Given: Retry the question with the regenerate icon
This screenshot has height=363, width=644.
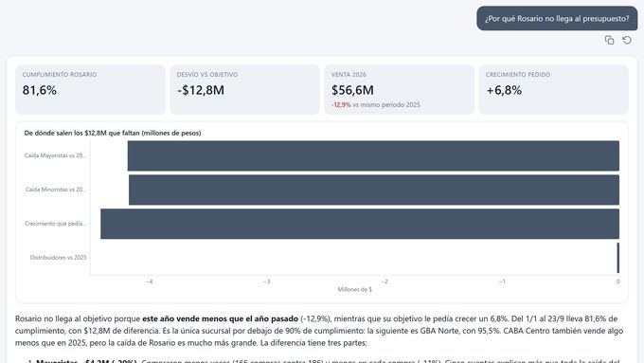Looking at the screenshot, I should tap(627, 40).
